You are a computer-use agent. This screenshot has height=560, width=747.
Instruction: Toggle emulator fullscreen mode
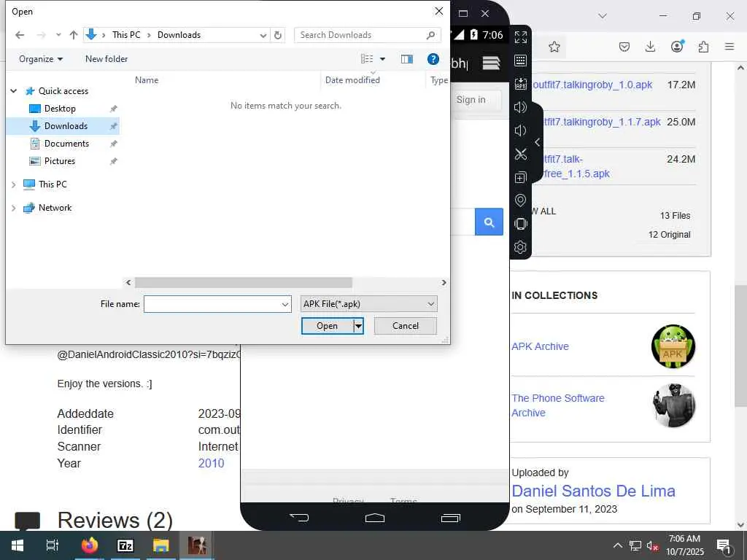[521, 37]
